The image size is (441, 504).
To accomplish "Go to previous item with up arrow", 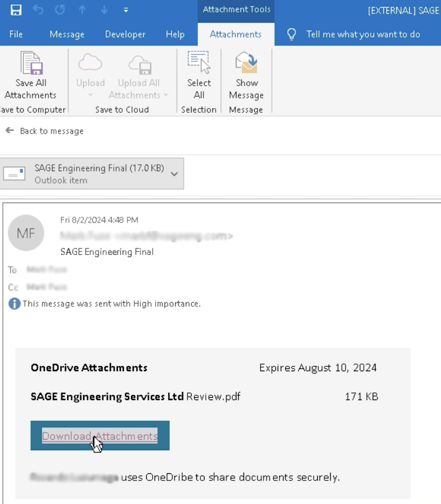I will (81, 11).
